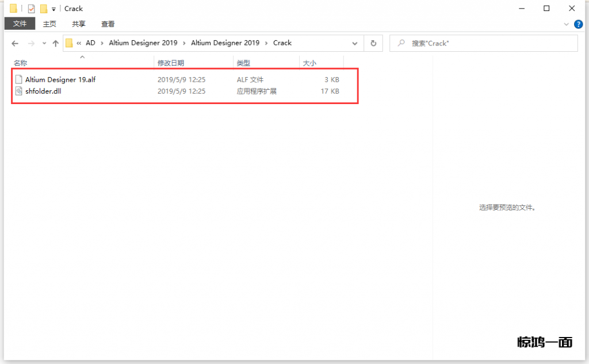This screenshot has width=589, height=364.
Task: Switch to the 共享 ribbon tab
Action: tap(79, 24)
